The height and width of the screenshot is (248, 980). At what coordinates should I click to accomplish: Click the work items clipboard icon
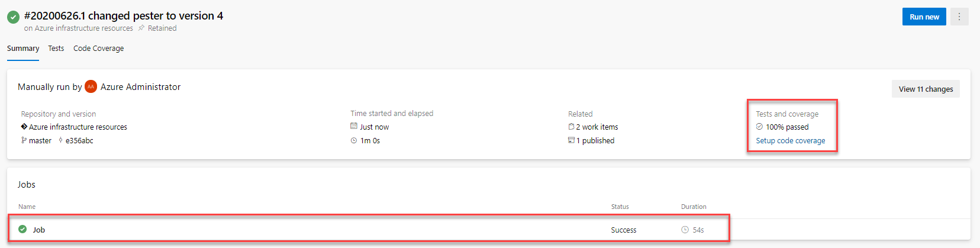pos(571,127)
